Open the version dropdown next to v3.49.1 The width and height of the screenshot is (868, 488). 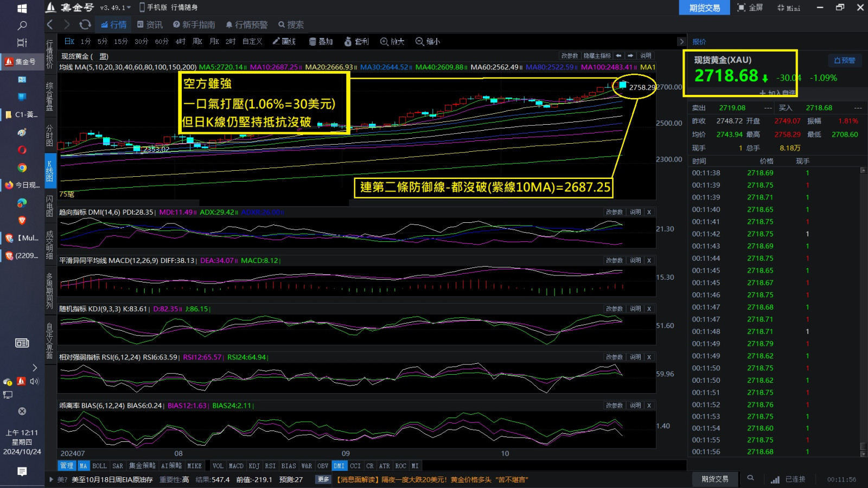[129, 8]
